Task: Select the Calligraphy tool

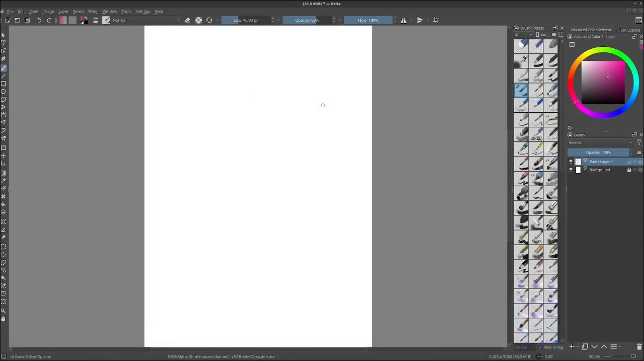Action: click(x=4, y=59)
